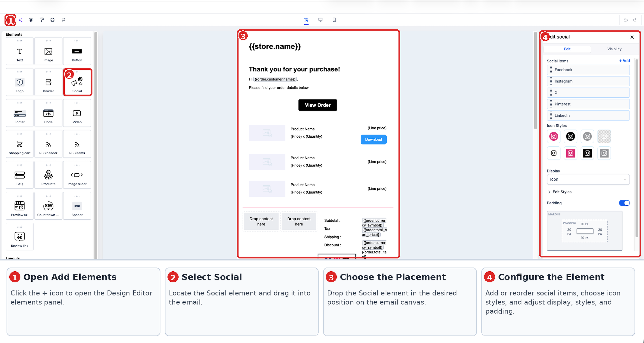Toggle the Padding switch
Image resolution: width=644 pixels, height=343 pixels.
click(624, 203)
